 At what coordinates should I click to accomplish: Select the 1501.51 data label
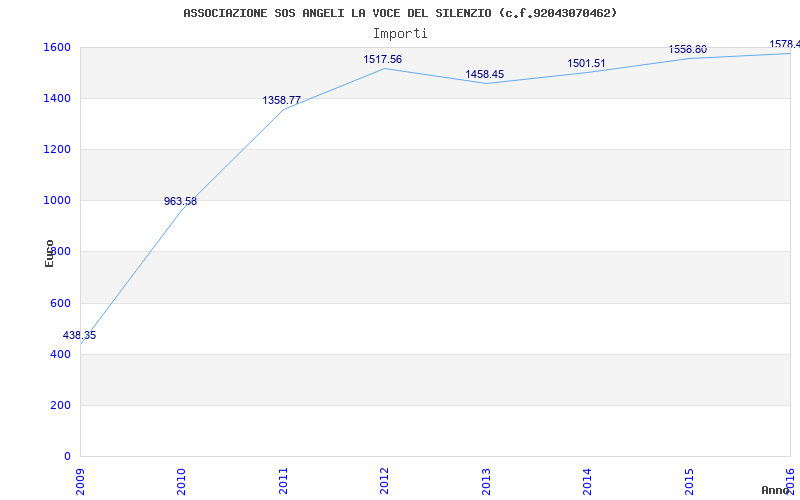pyautogui.click(x=586, y=63)
